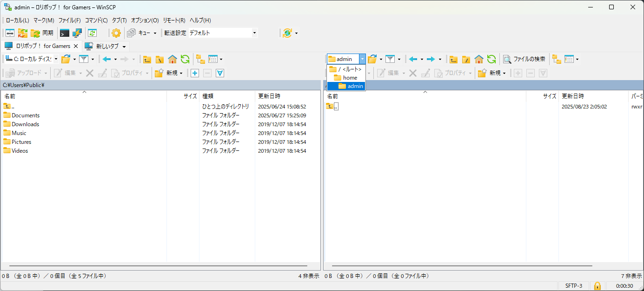The width and height of the screenshot is (644, 291).
Task: Expand the キュー dropdown arrow
Action: tap(155, 33)
